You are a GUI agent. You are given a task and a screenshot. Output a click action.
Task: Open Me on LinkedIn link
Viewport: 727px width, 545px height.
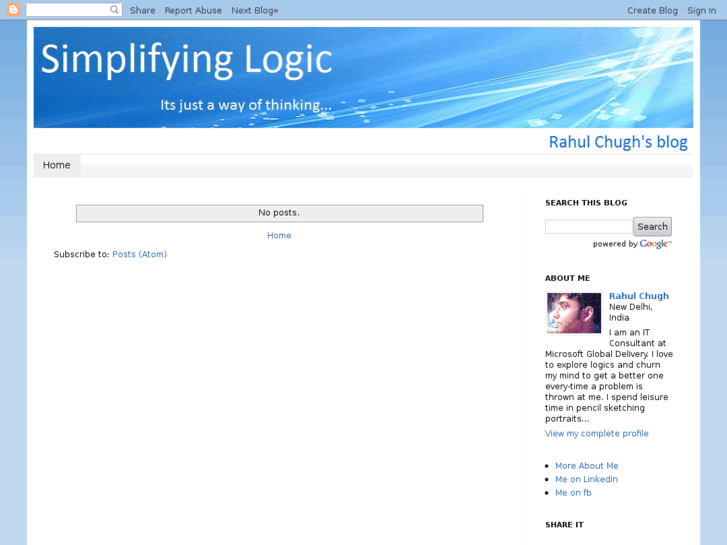(x=586, y=479)
